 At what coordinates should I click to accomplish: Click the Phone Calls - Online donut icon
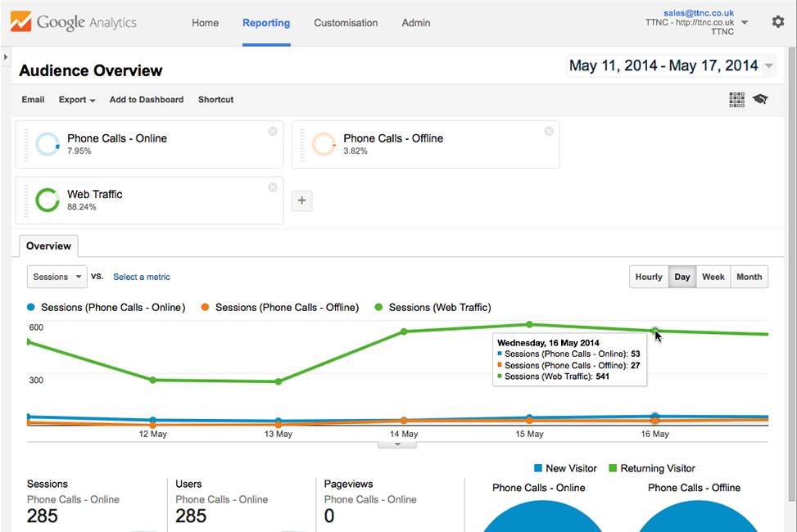pos(48,144)
